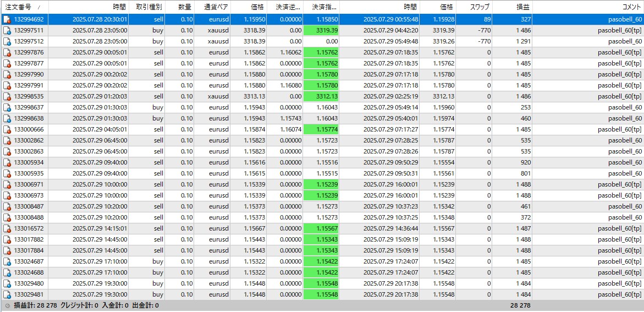Click the order icon beside 133002862
Viewport: 644px width, 312px height.
[x=7, y=140]
